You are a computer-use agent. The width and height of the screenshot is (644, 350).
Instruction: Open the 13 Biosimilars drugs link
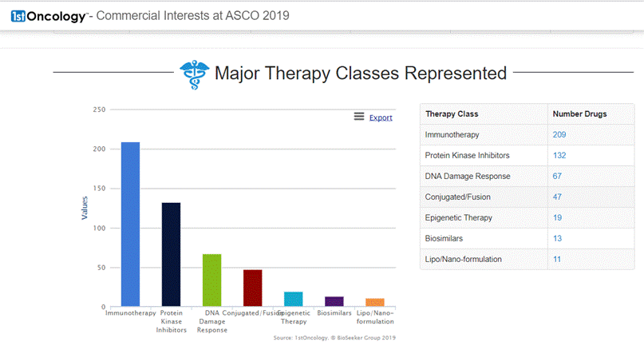point(557,238)
